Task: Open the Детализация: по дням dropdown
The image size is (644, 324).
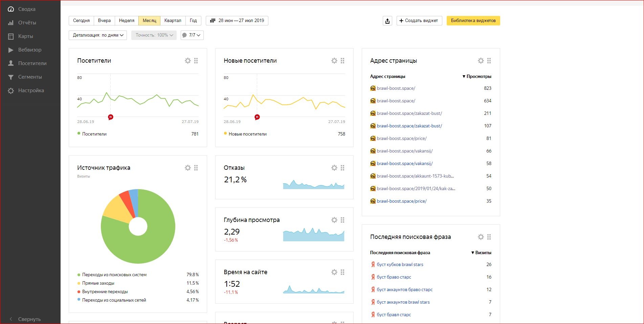Action: 97,35
